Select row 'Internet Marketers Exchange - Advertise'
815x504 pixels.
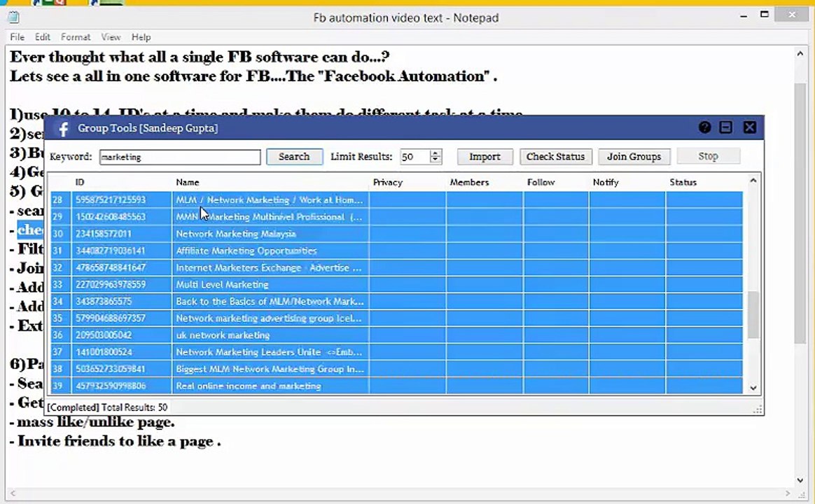[x=396, y=267]
